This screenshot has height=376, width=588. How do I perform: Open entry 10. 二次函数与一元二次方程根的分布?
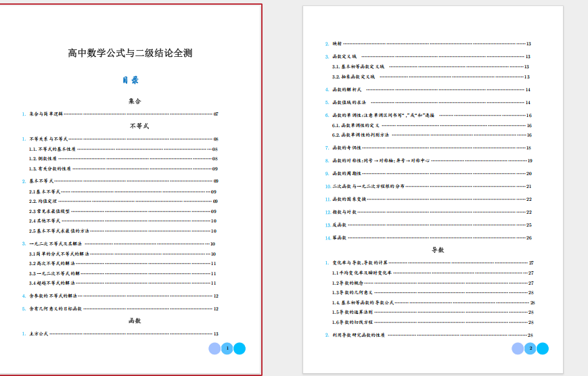pyautogui.click(x=428, y=187)
